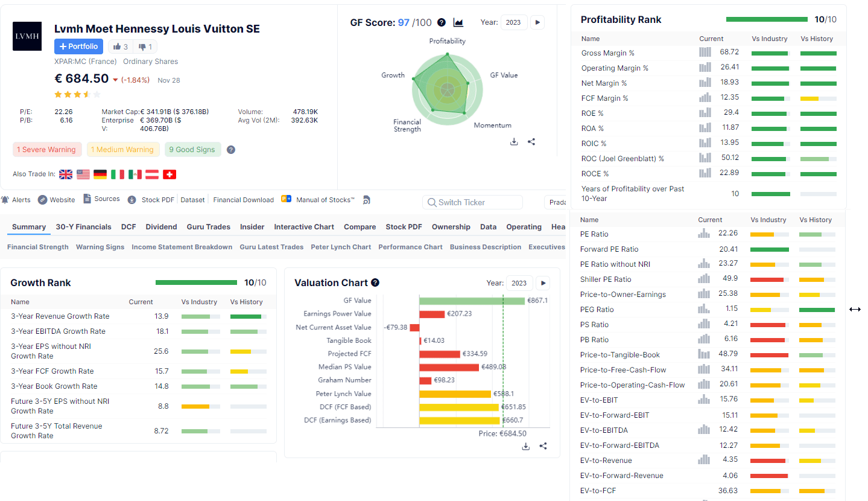Select the United States flag listing
The image size is (868, 501).
pyautogui.click(x=83, y=174)
